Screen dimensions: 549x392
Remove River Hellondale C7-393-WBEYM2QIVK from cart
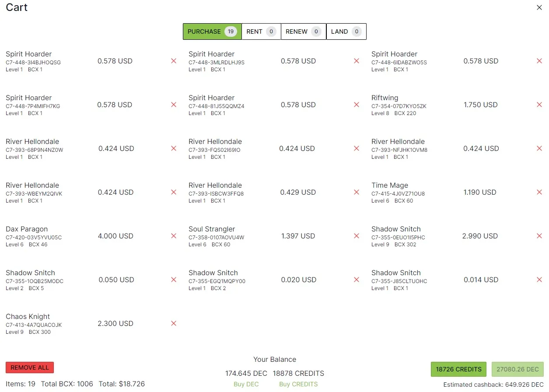click(x=174, y=192)
